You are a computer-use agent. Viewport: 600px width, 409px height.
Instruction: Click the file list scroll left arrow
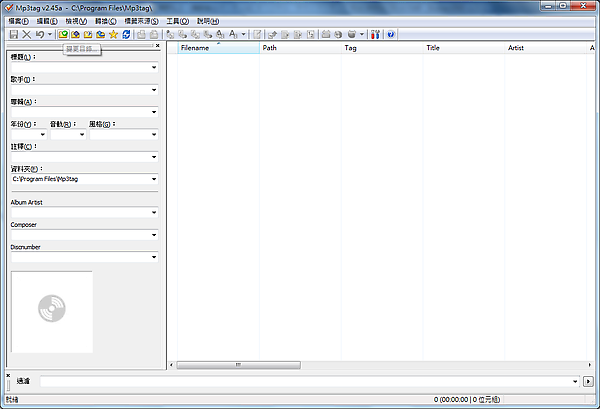(x=171, y=365)
